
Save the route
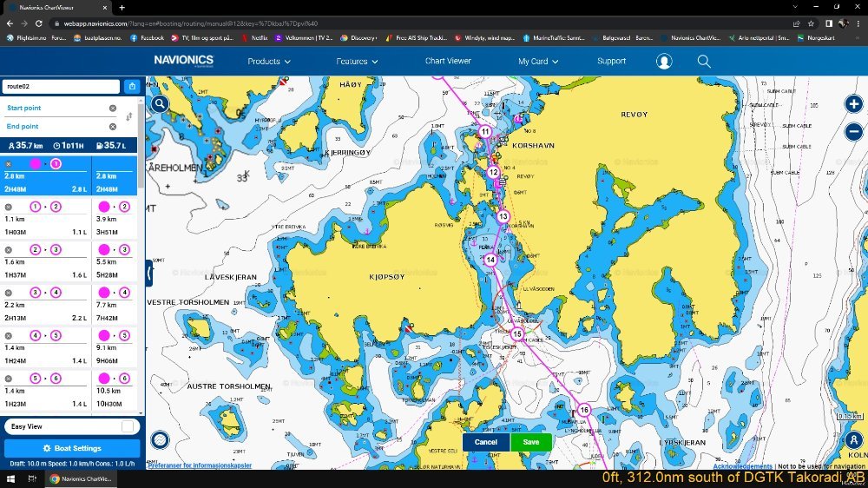click(531, 442)
